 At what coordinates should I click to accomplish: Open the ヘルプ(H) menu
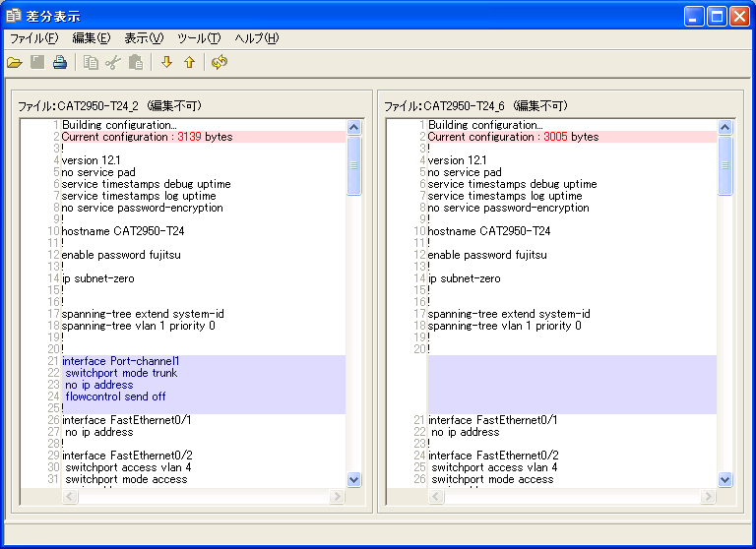click(257, 38)
